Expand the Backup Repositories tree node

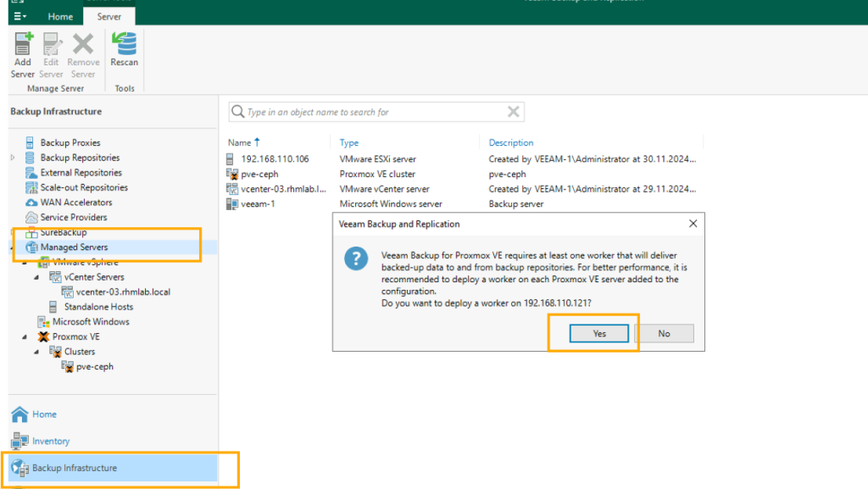pos(13,158)
